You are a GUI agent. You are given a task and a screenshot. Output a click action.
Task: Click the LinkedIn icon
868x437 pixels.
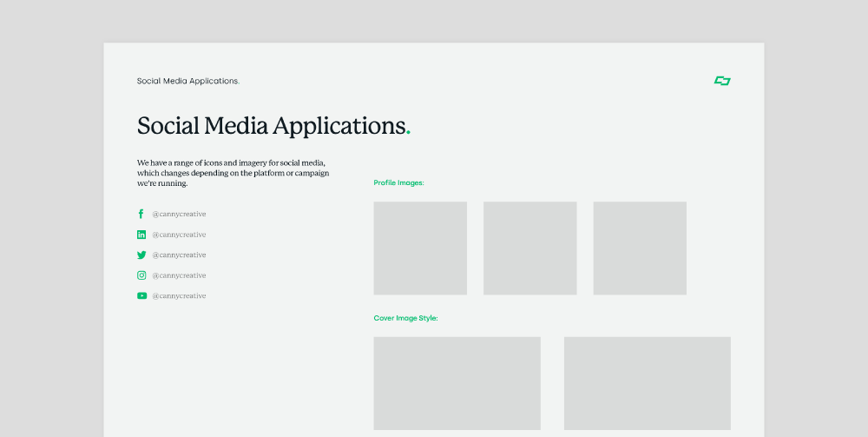(141, 235)
